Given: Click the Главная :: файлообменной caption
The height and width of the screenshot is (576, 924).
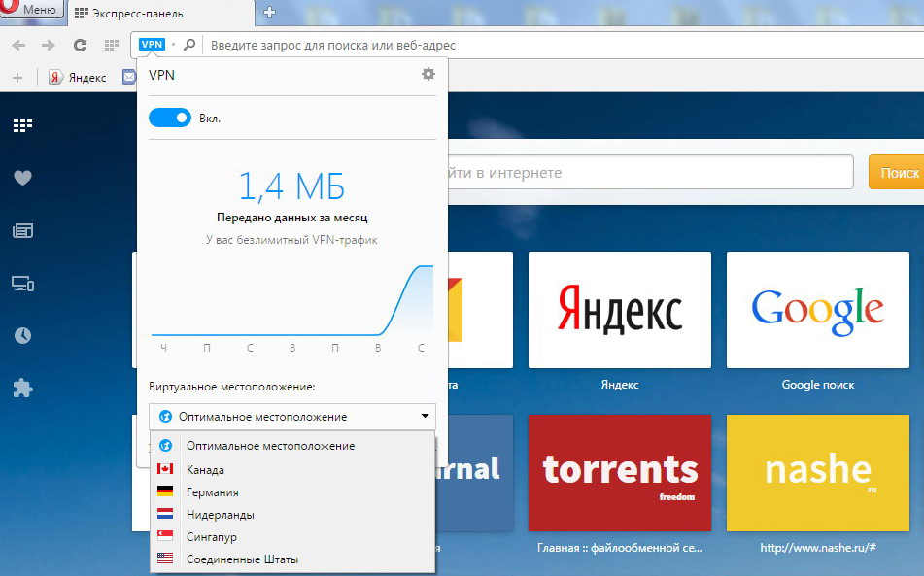Looking at the screenshot, I should [620, 548].
